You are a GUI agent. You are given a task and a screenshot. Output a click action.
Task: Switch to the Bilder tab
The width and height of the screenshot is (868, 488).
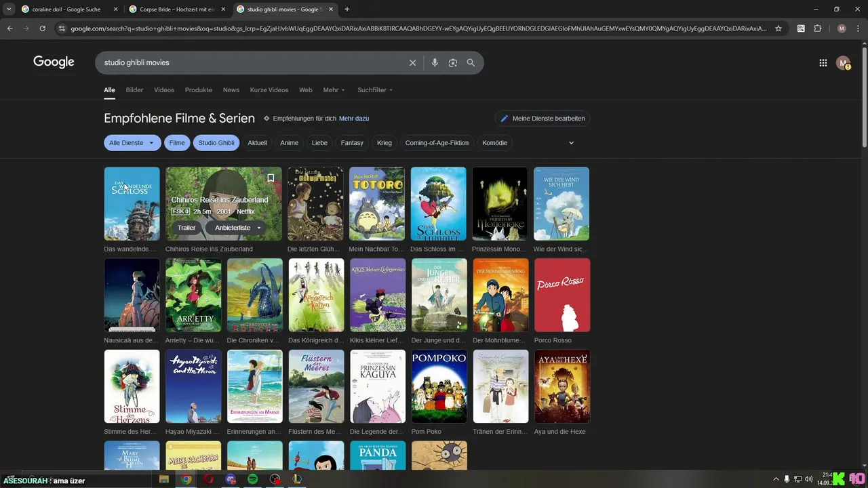click(134, 90)
